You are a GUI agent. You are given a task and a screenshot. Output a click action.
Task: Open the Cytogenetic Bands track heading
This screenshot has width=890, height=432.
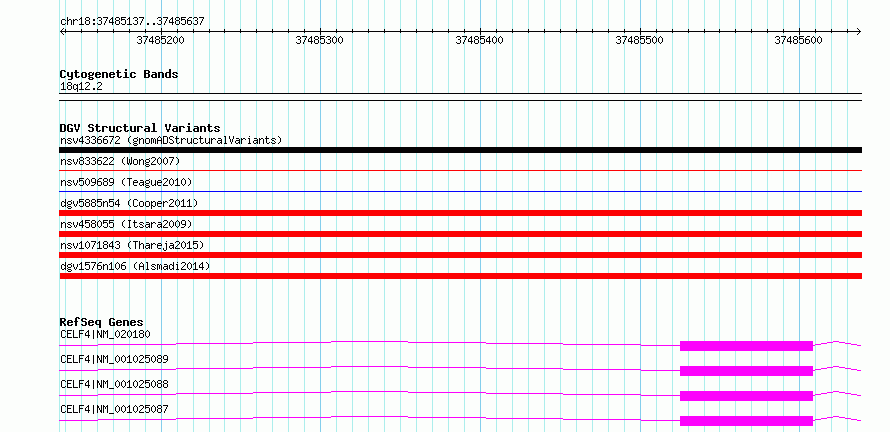119,74
